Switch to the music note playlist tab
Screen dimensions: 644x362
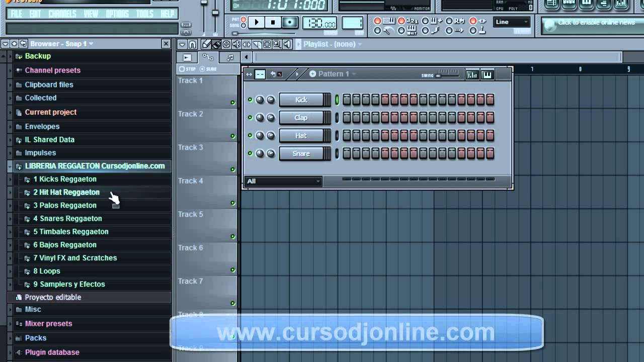pos(230,58)
